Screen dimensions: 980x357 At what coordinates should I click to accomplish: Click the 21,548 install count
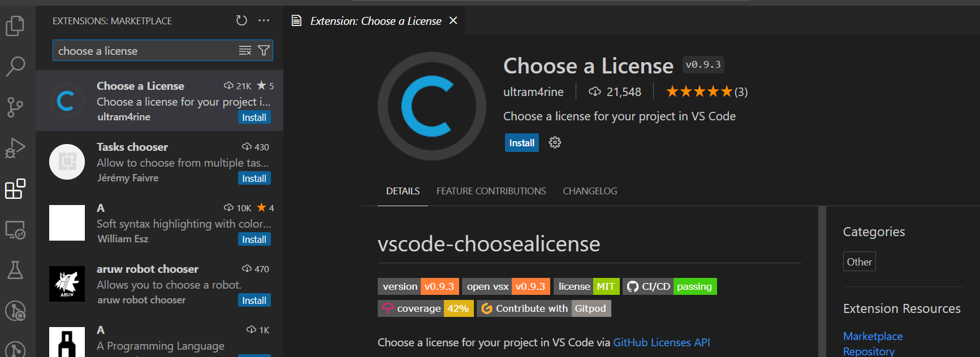pos(615,92)
